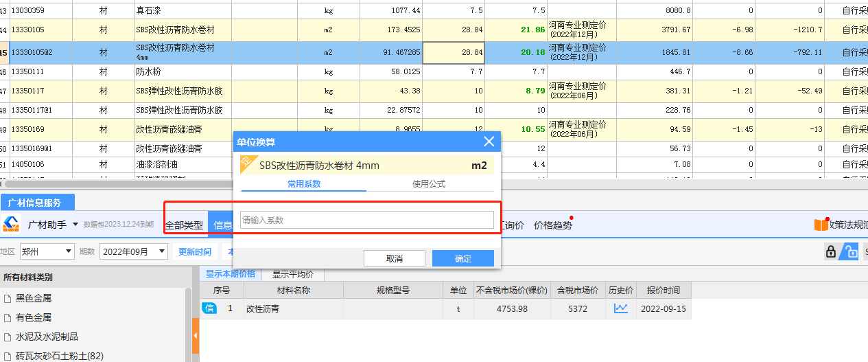The height and width of the screenshot is (362, 868).
Task: Click the 含税市场价 column header
Action: click(x=578, y=291)
